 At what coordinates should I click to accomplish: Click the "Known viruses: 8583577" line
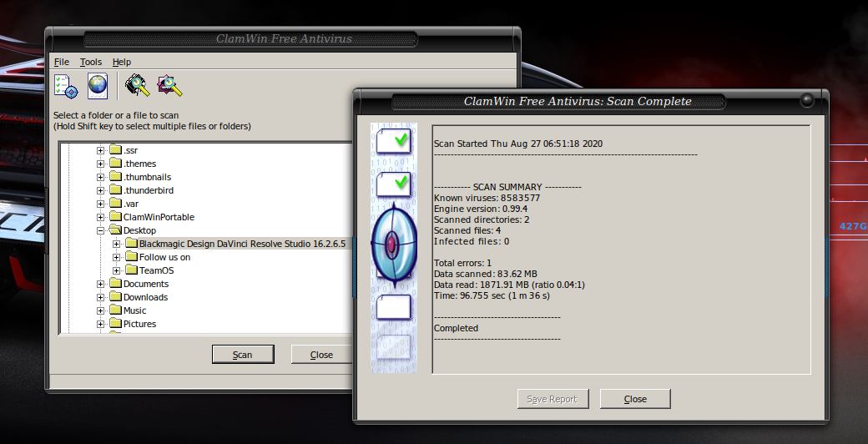[487, 198]
